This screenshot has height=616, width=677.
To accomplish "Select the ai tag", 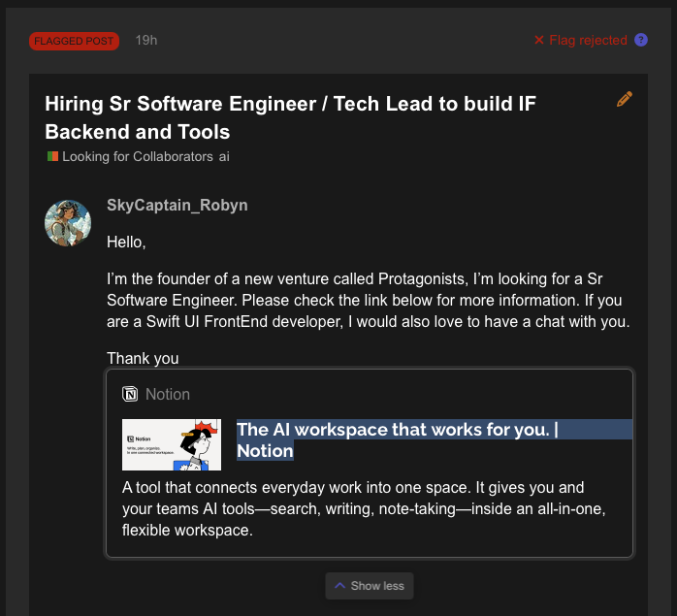I will (x=224, y=156).
